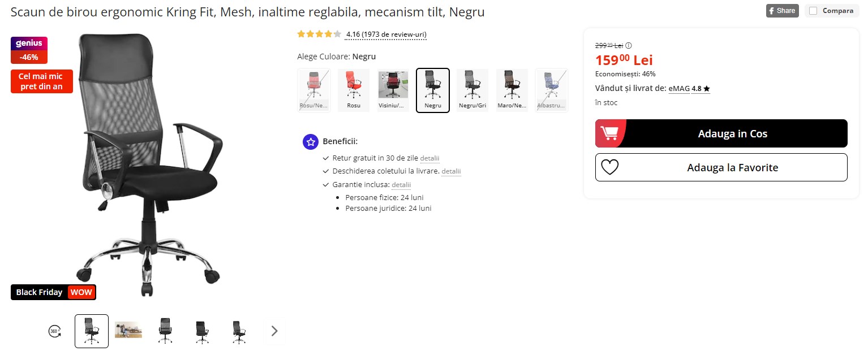Click the info icon next to the old price
868x351 pixels.
pos(628,45)
